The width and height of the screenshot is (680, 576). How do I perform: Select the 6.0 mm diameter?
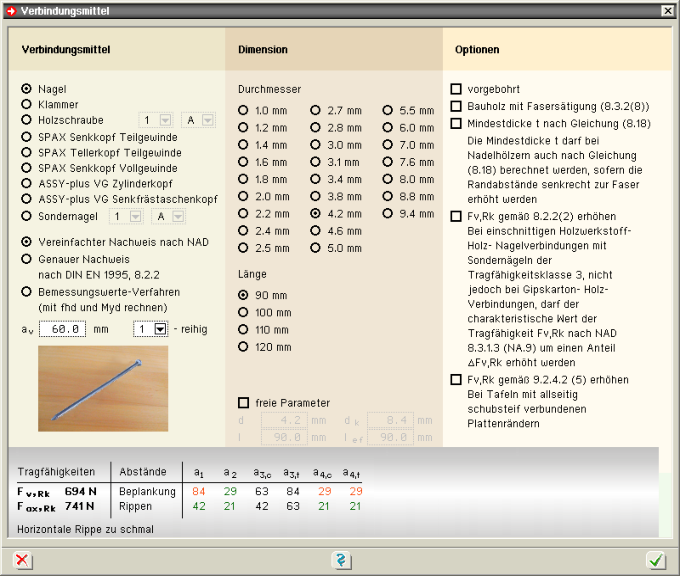click(389, 128)
